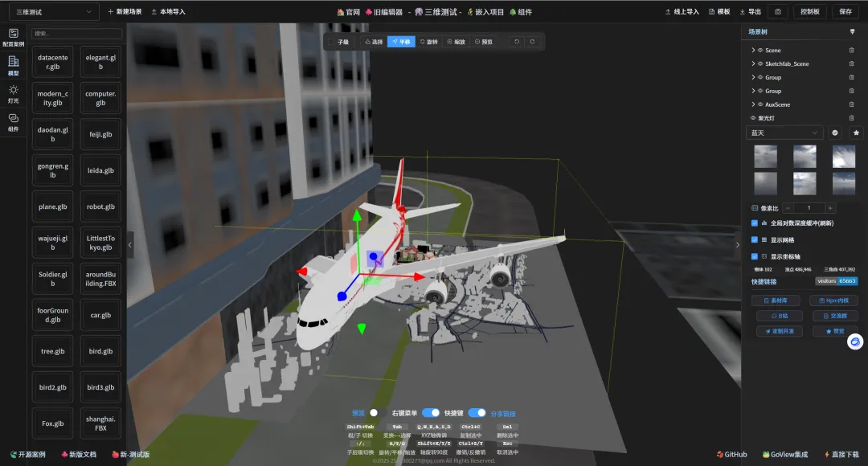Open the 模型 models sidebar panel
The image size is (868, 466).
click(14, 65)
